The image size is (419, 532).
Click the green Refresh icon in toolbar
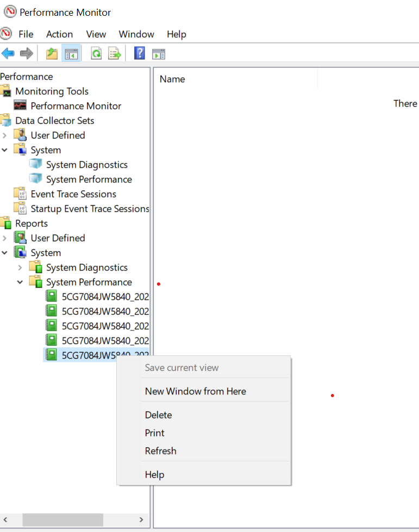point(96,53)
